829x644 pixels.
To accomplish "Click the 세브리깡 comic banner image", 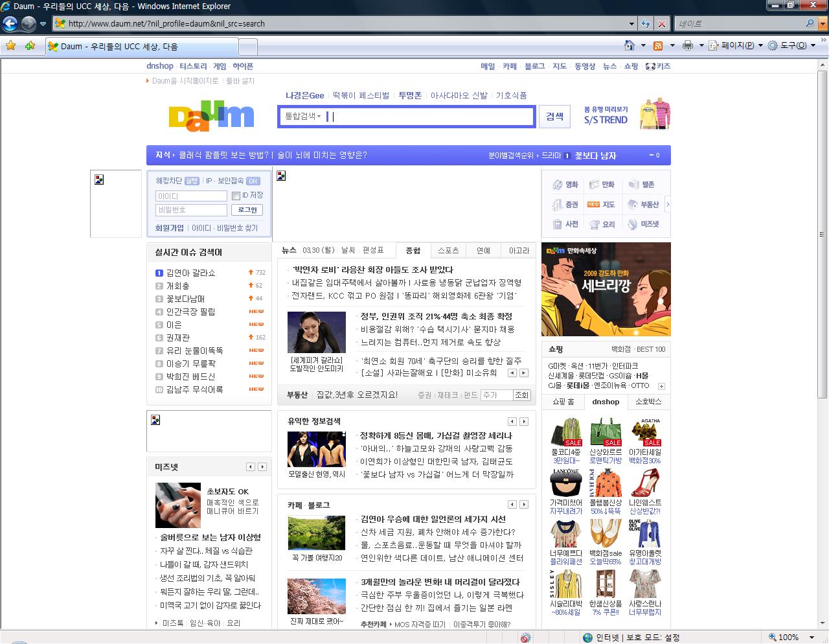I will tap(606, 290).
